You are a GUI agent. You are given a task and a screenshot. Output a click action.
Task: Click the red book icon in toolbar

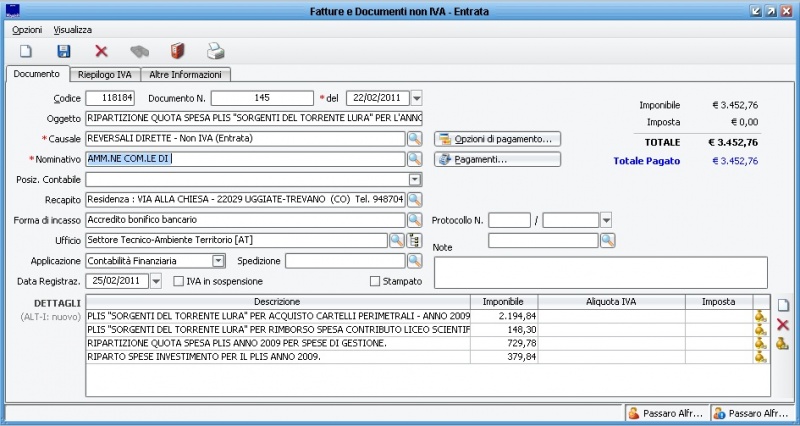pos(177,51)
